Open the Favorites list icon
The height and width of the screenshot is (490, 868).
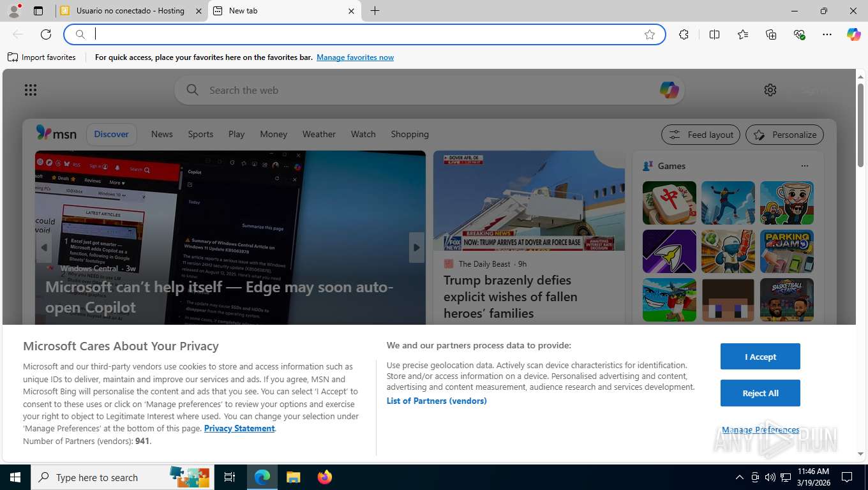point(743,34)
